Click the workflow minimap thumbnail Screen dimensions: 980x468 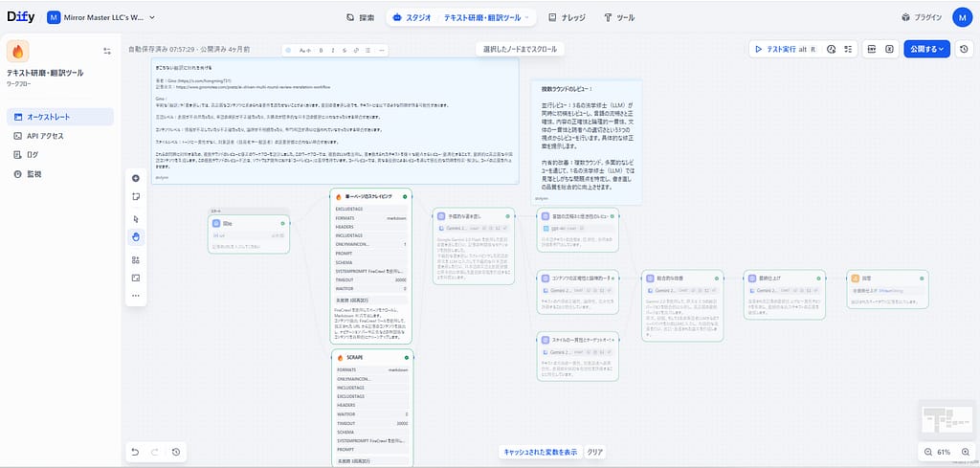click(x=946, y=417)
